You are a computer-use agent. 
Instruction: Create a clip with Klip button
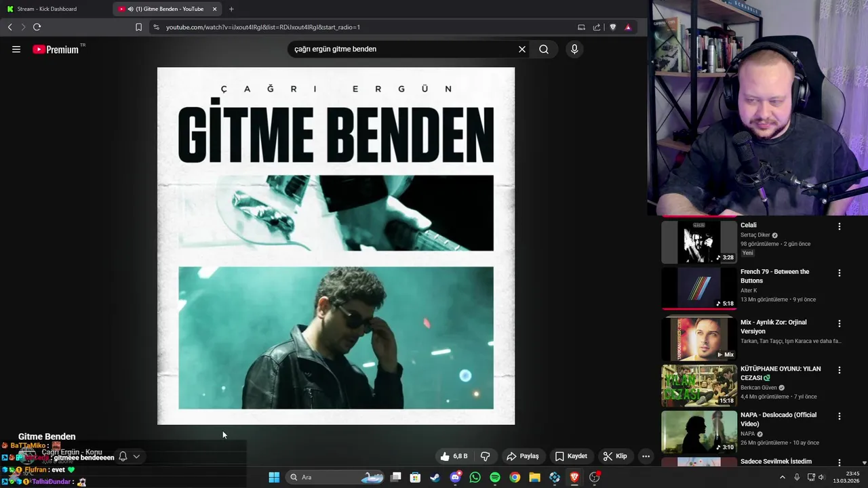point(615,456)
